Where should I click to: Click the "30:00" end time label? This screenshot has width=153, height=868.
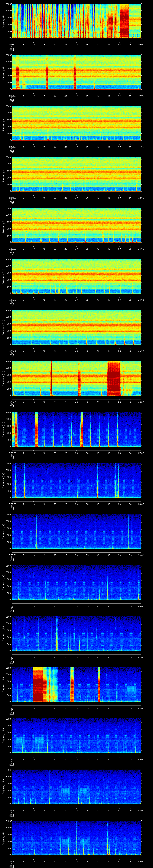tap(141, 96)
